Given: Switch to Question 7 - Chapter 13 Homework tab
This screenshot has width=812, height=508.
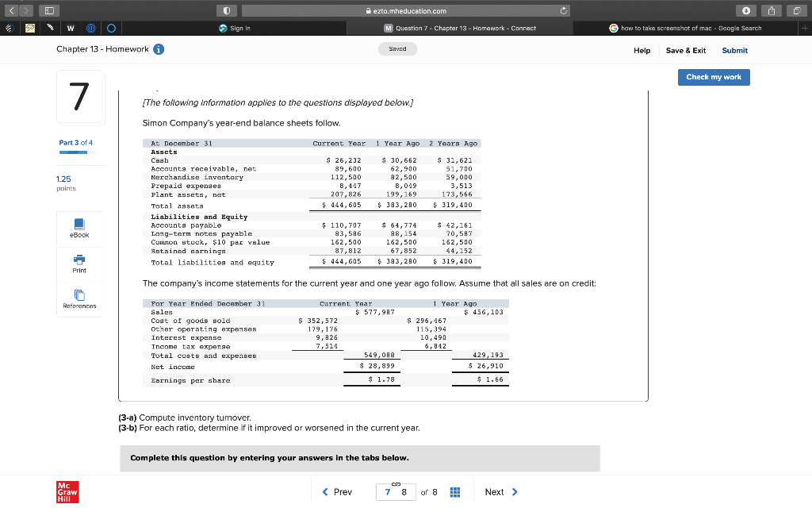Looking at the screenshot, I should [459, 28].
